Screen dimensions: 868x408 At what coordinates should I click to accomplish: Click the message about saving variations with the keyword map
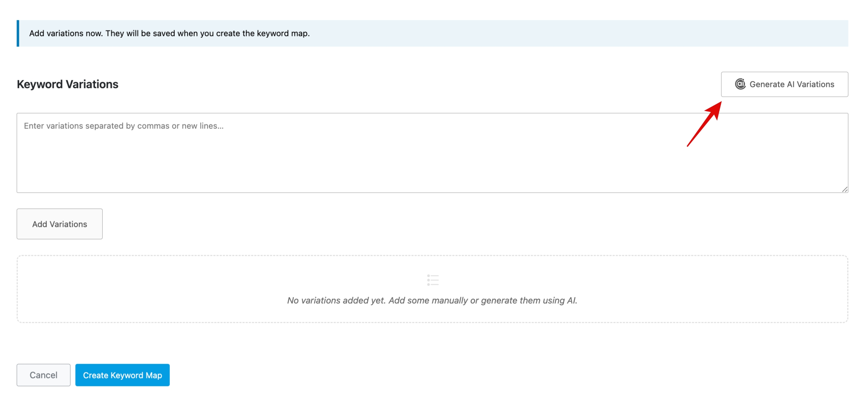[169, 34]
